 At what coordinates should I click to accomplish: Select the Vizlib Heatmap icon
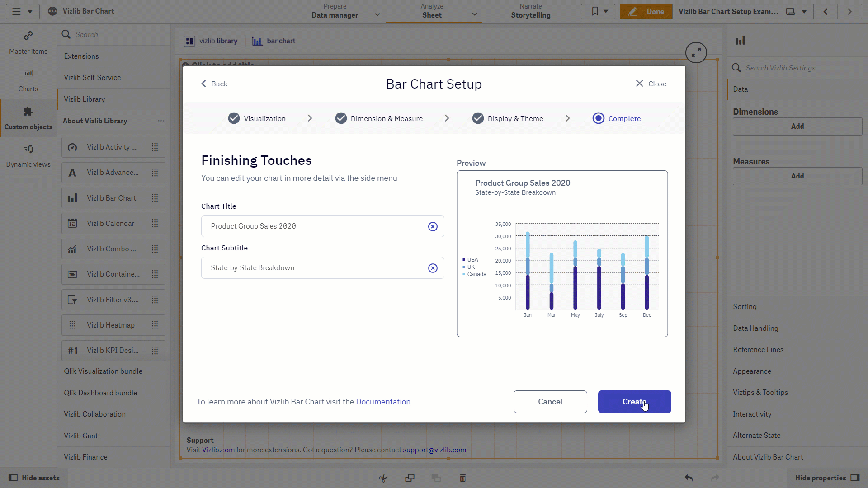click(x=72, y=325)
